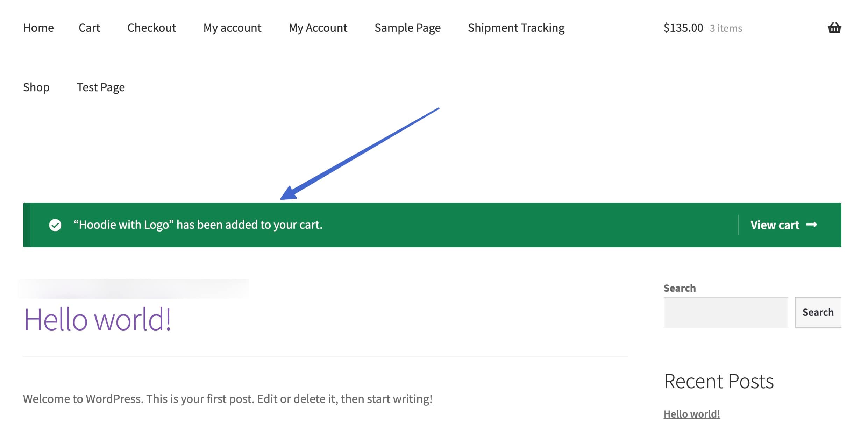
Task: Click the shopping basket icon
Action: [x=835, y=28]
